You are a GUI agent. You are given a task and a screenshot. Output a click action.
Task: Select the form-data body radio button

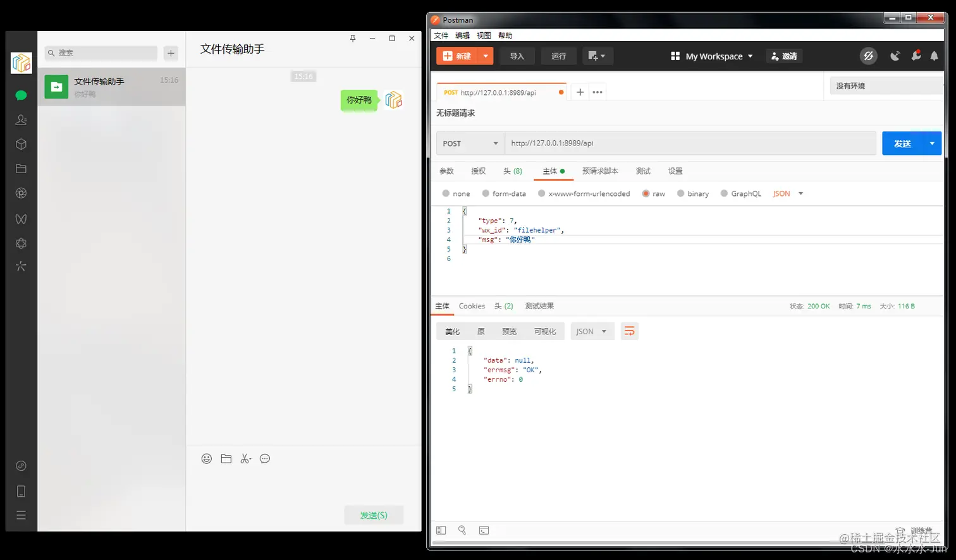pyautogui.click(x=486, y=193)
